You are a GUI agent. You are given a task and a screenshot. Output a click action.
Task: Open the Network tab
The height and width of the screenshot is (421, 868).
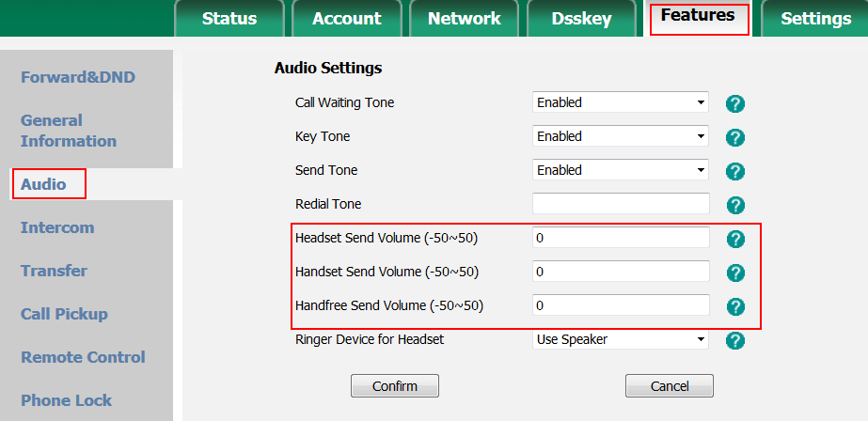pos(463,19)
